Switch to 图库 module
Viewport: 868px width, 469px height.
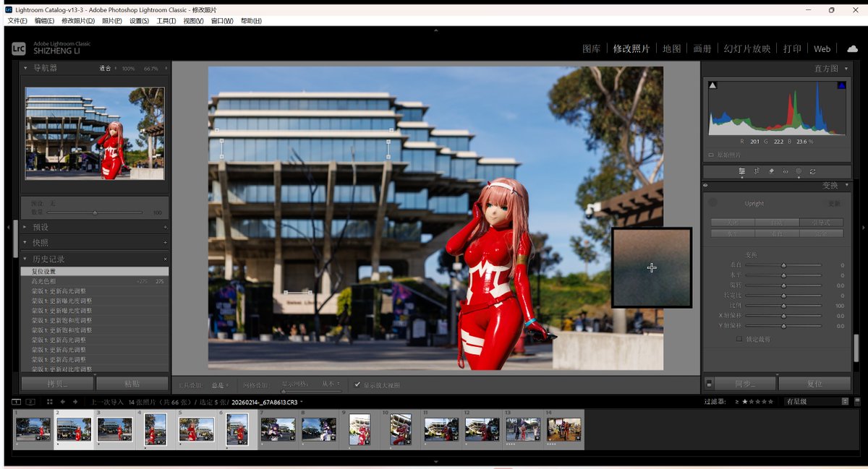point(591,48)
